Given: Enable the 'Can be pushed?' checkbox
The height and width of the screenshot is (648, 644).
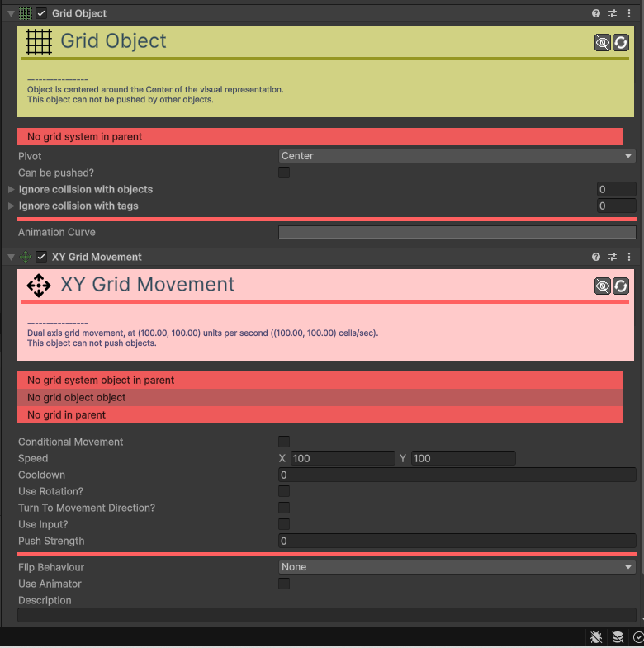Looking at the screenshot, I should click(x=284, y=173).
